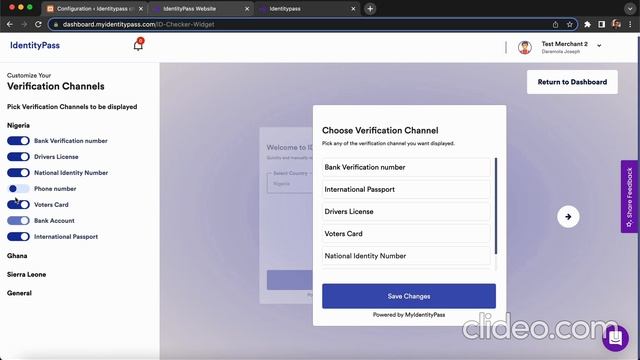Image resolution: width=640 pixels, height=360 pixels.
Task: Enable Phone number toggle
Action: tap(18, 189)
